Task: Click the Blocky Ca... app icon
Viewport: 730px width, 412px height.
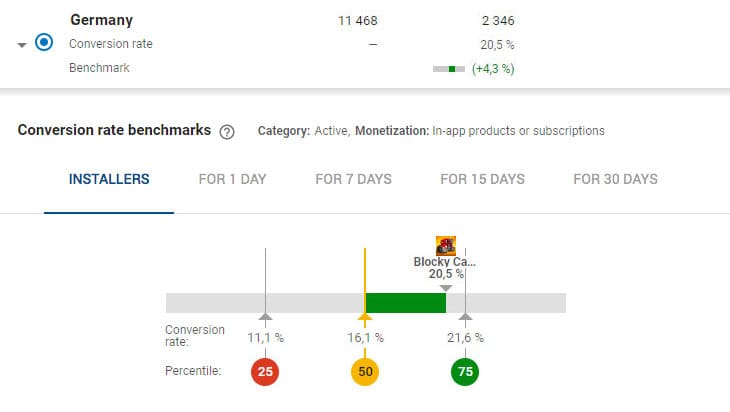Action: tap(446, 246)
